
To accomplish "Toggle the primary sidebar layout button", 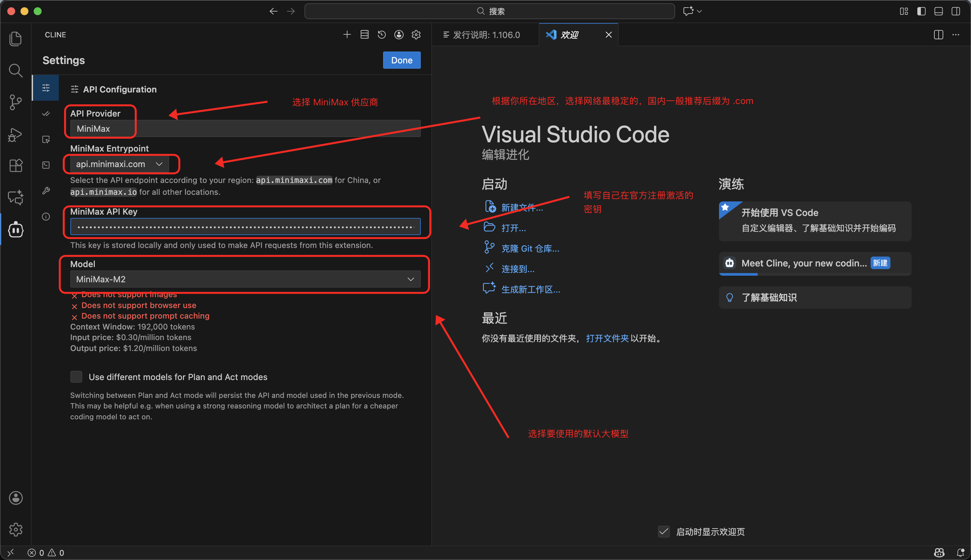I will click(x=921, y=11).
